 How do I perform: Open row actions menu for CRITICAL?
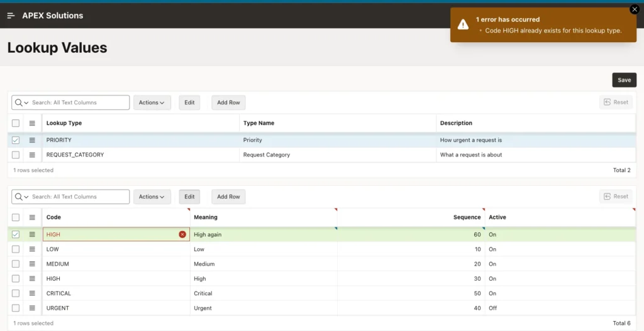tap(32, 294)
